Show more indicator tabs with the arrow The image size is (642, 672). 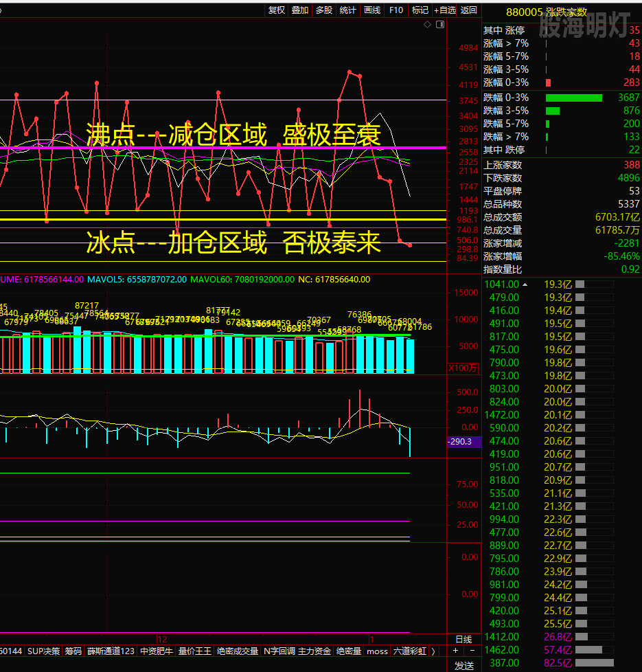[433, 651]
